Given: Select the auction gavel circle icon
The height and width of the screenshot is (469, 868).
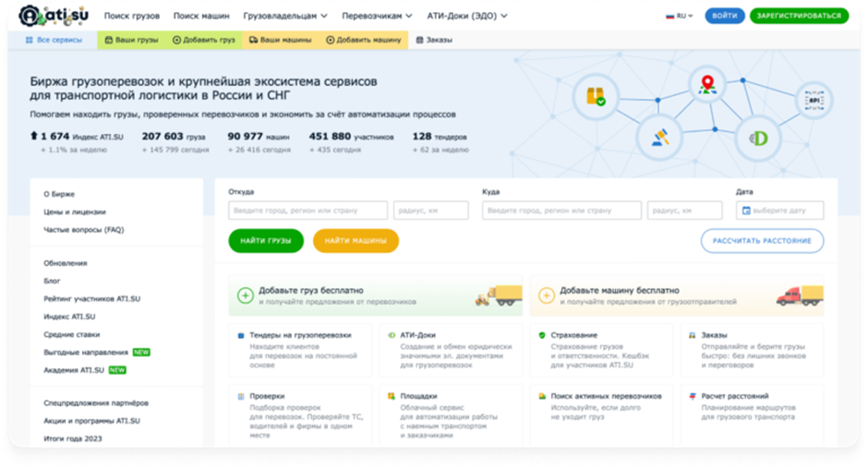Looking at the screenshot, I should coord(659,137).
